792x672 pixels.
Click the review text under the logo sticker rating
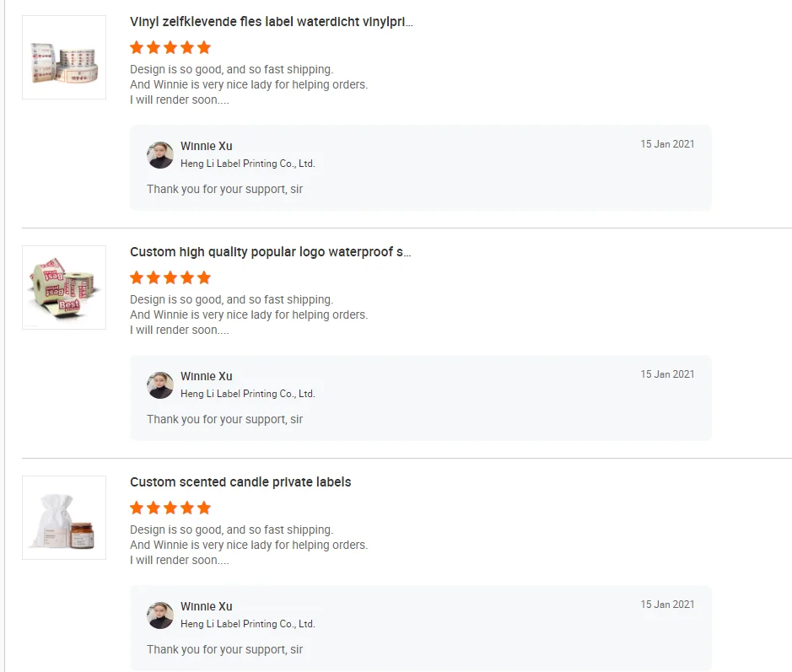coord(249,314)
